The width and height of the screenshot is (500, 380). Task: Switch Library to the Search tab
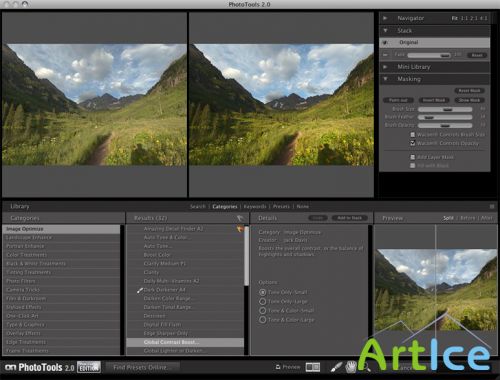pos(198,206)
